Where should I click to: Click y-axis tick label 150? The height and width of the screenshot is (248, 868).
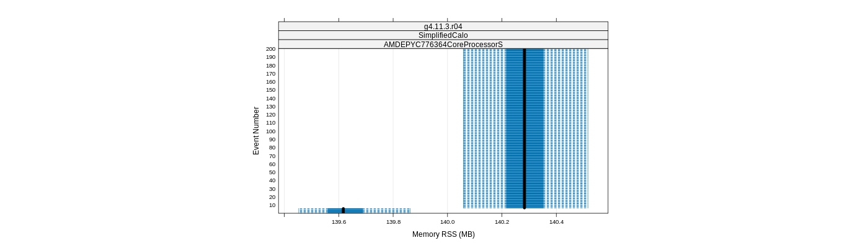pyautogui.click(x=270, y=90)
